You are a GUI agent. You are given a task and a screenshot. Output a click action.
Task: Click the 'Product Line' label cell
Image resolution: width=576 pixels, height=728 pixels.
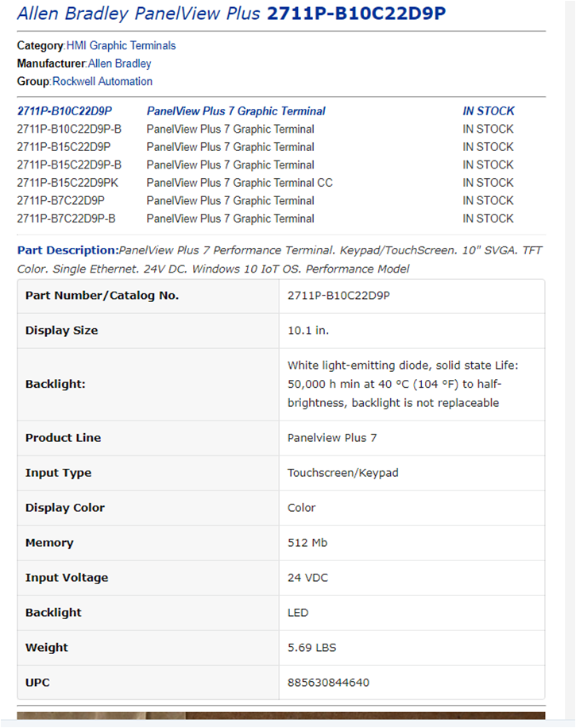point(149,438)
